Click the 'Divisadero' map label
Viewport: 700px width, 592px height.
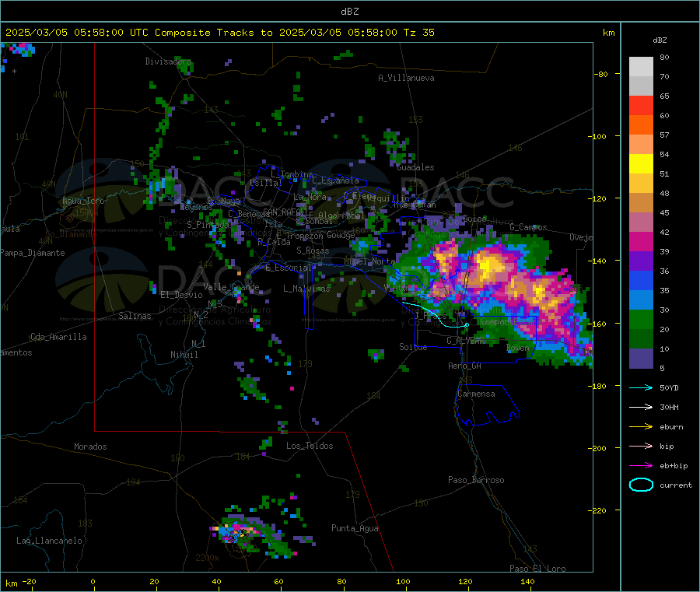point(168,61)
